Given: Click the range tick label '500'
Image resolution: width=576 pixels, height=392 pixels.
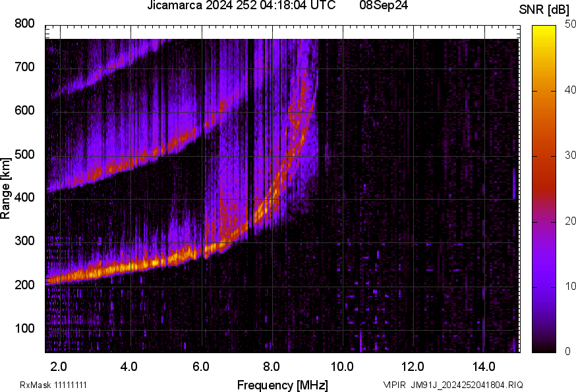Looking at the screenshot, I should click(x=24, y=154).
